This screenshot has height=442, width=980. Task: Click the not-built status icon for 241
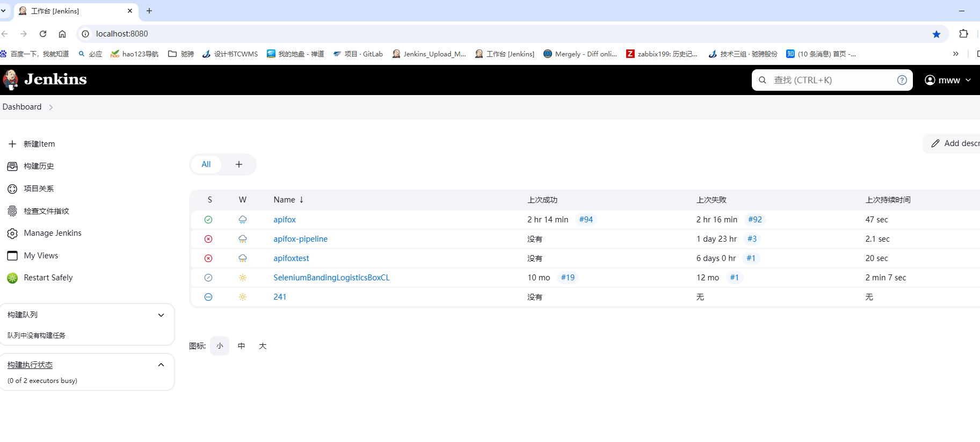coord(208,297)
